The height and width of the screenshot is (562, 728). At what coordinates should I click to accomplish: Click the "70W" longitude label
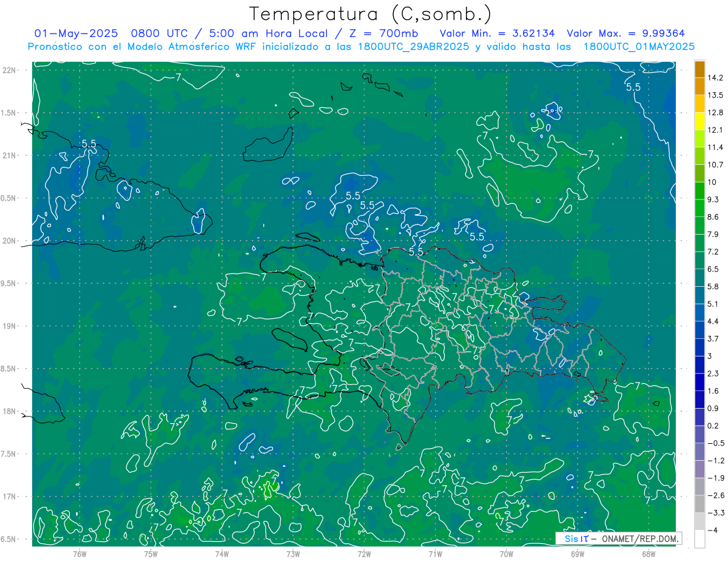[x=507, y=554]
